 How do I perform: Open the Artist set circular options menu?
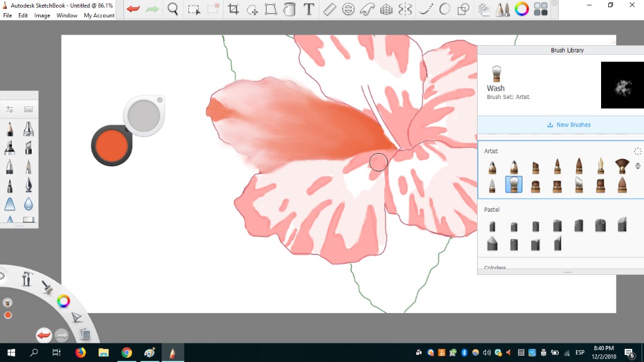(x=637, y=151)
